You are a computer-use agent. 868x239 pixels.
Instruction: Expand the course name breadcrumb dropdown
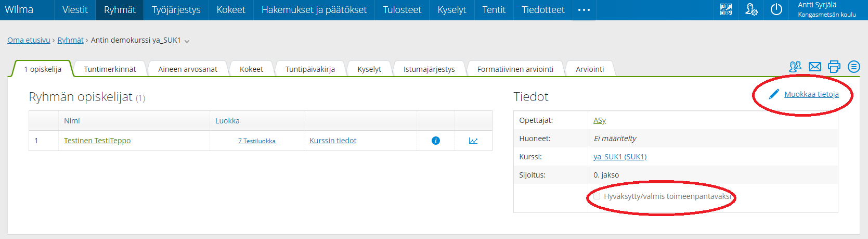point(187,41)
